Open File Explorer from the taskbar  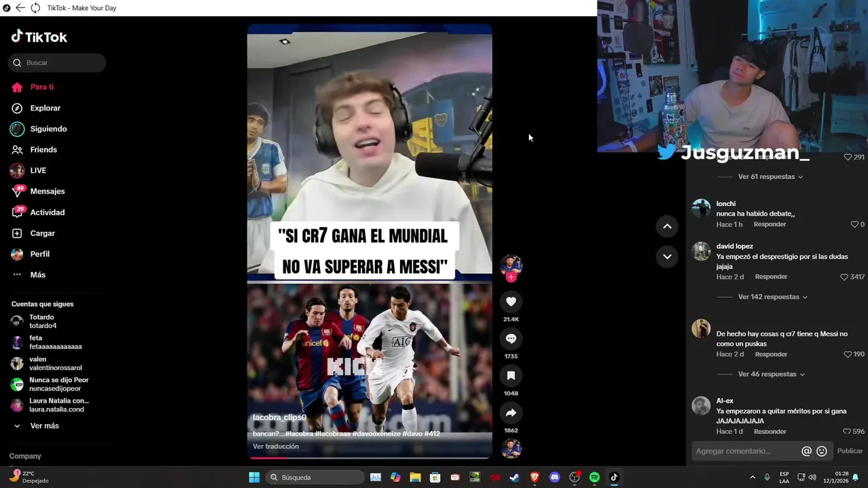[415, 477]
